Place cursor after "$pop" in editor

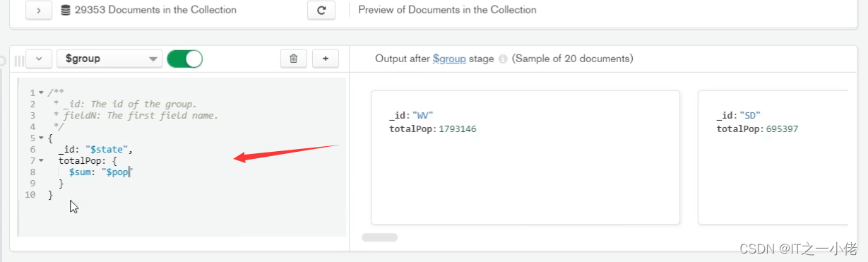pos(129,172)
